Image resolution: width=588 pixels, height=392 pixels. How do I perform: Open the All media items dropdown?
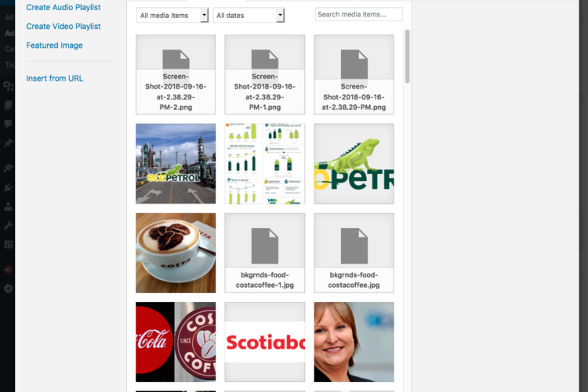(x=172, y=15)
